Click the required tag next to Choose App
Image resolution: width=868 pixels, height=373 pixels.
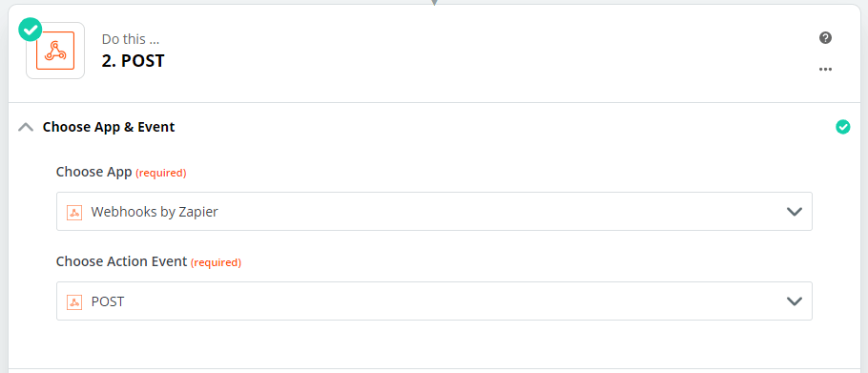coord(161,174)
